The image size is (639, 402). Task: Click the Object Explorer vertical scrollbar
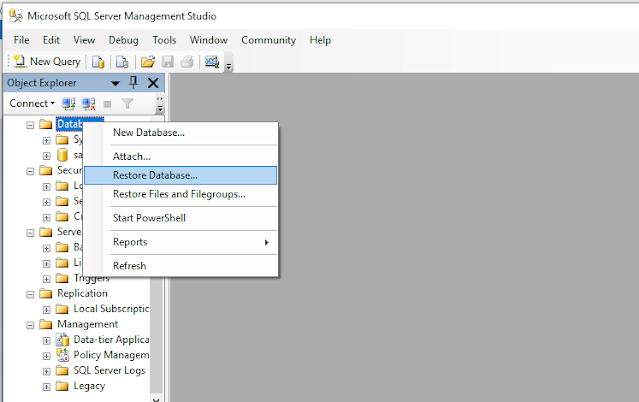pos(156,334)
